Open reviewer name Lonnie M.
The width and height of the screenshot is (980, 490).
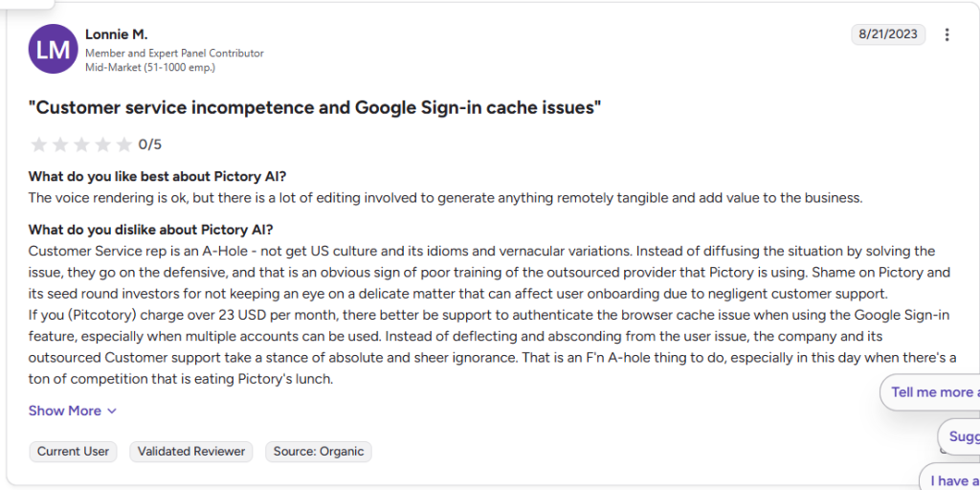pyautogui.click(x=118, y=34)
